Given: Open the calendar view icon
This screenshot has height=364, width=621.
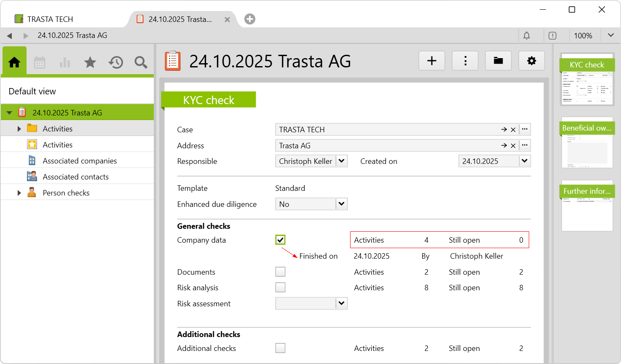Looking at the screenshot, I should coord(40,63).
